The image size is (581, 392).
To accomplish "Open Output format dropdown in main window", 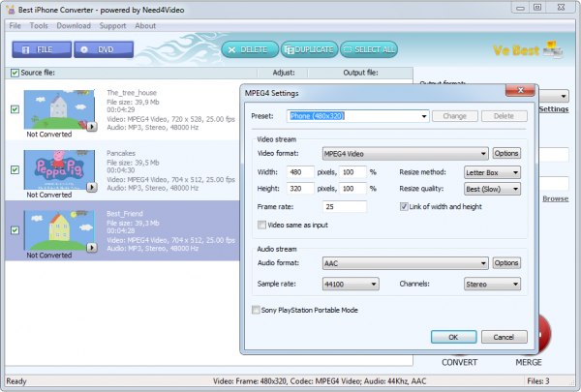I will pyautogui.click(x=564, y=97).
